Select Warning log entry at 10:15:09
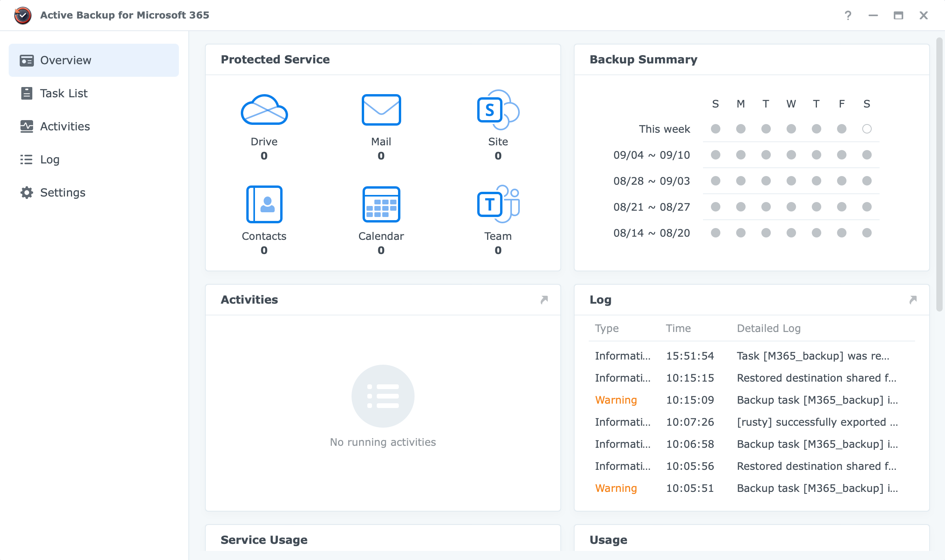Screen dimensions: 945x560 pyautogui.click(x=752, y=400)
